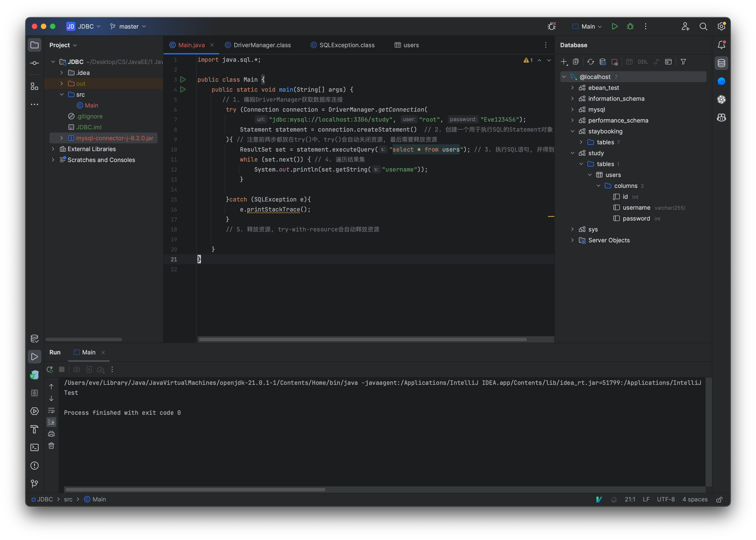
Task: Toggle read-only lock in status bar
Action: pos(719,499)
